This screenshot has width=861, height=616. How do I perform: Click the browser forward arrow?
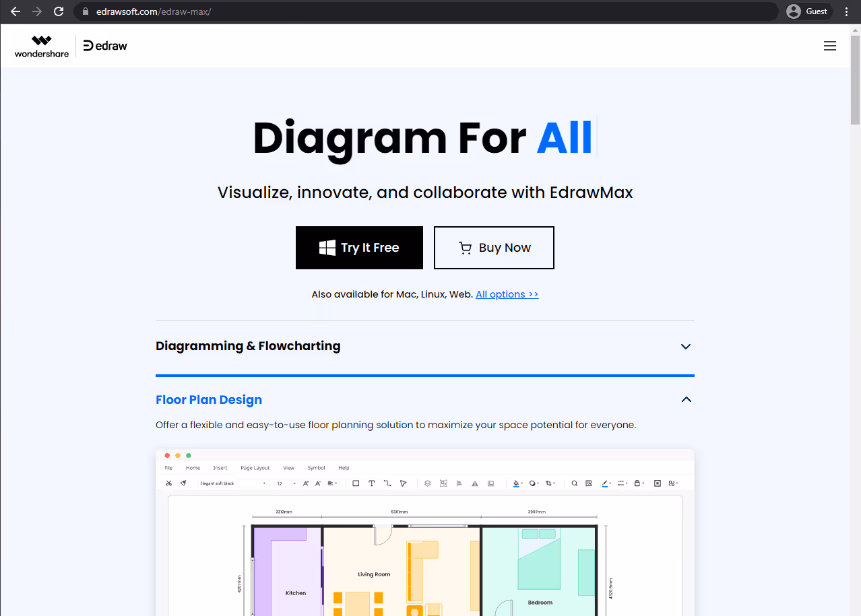click(37, 11)
